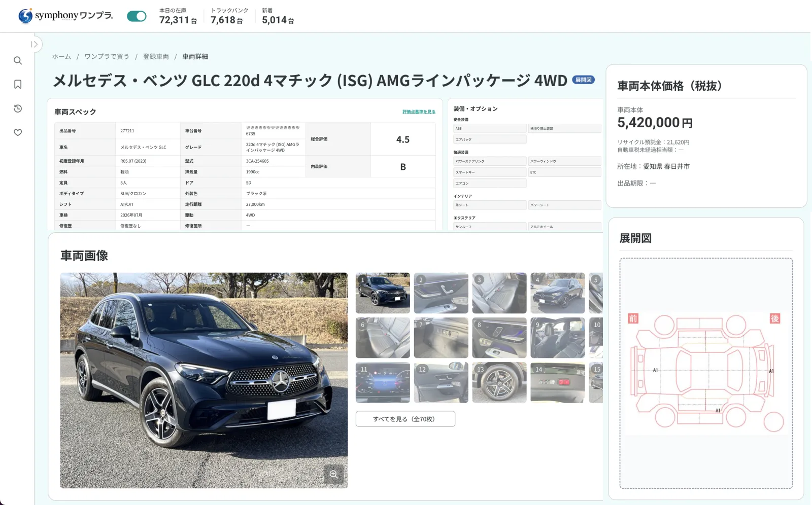Screen dimensions: 812x505
Task: Click the 本日の在庫 72,311台 counter
Action: [178, 16]
